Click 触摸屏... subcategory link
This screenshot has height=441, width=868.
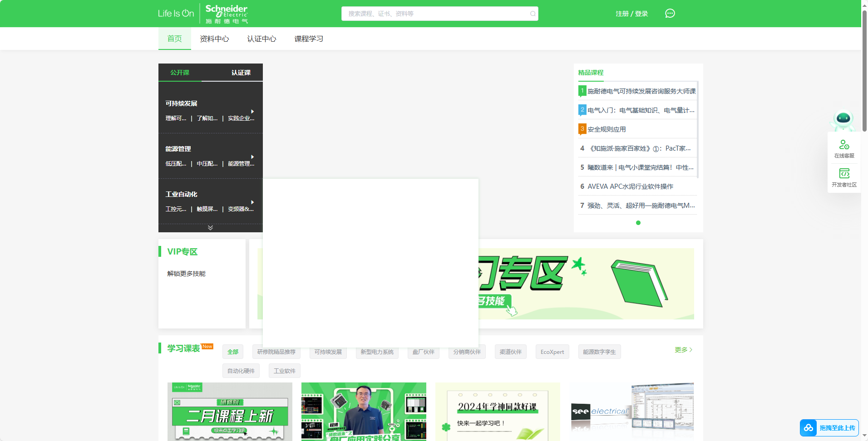[207, 209]
